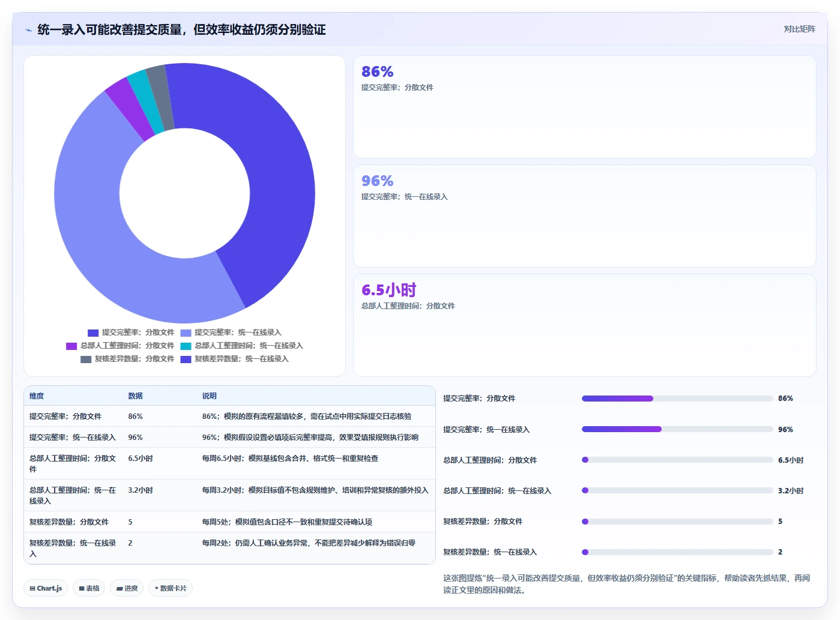
Task: Click progress bar for 提交完整率；分散文件
Action: (x=677, y=399)
